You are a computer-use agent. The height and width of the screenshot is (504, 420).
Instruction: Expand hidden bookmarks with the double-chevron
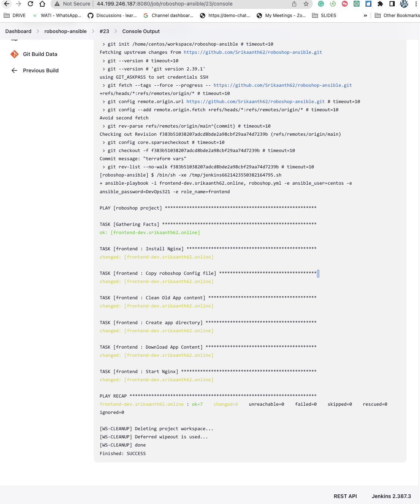coord(365,16)
